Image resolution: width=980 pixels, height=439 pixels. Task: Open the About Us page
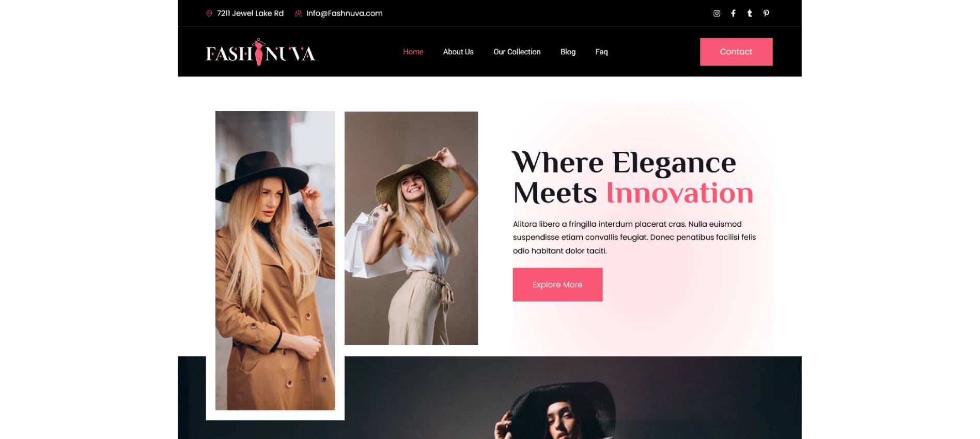(458, 52)
